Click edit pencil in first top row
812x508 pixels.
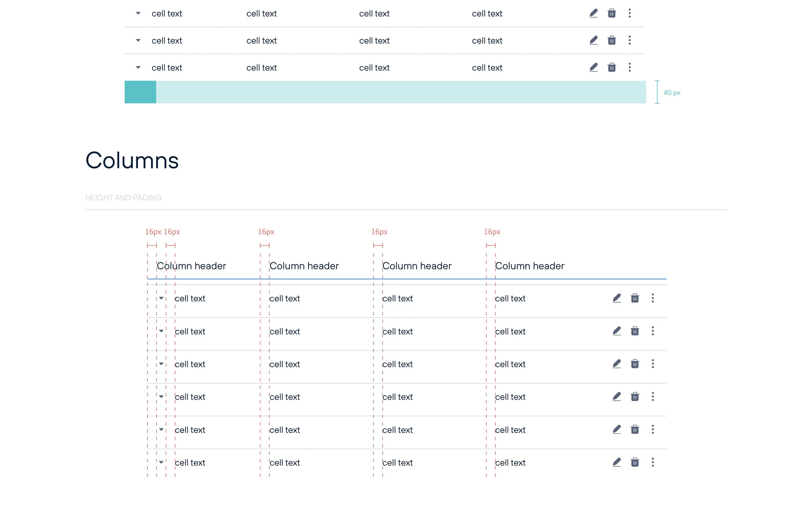pos(593,13)
